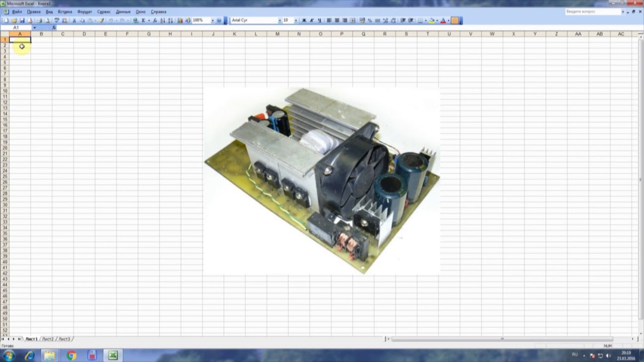Select column header D
The image size is (644, 362).
click(84, 34)
